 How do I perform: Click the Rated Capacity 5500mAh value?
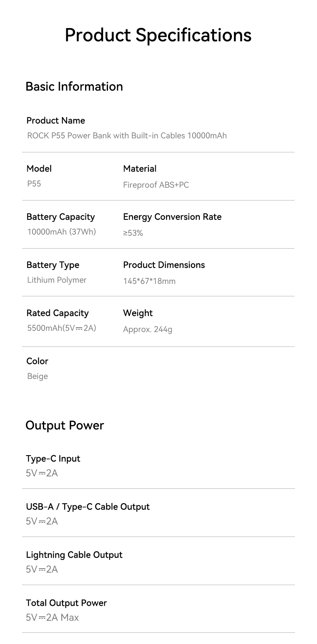(x=62, y=328)
